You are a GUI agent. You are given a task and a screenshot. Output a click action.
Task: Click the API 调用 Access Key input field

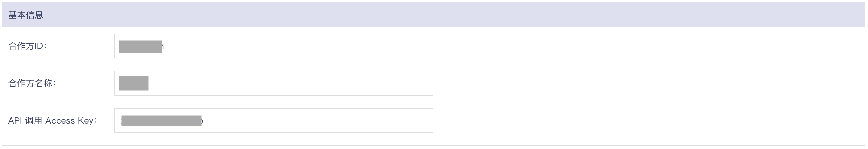(x=273, y=120)
